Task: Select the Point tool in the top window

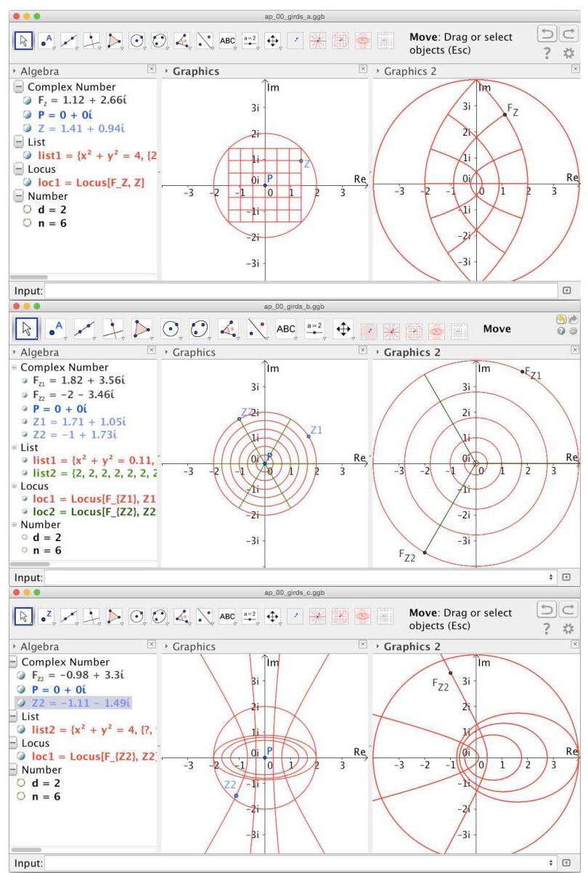Action: click(48, 41)
